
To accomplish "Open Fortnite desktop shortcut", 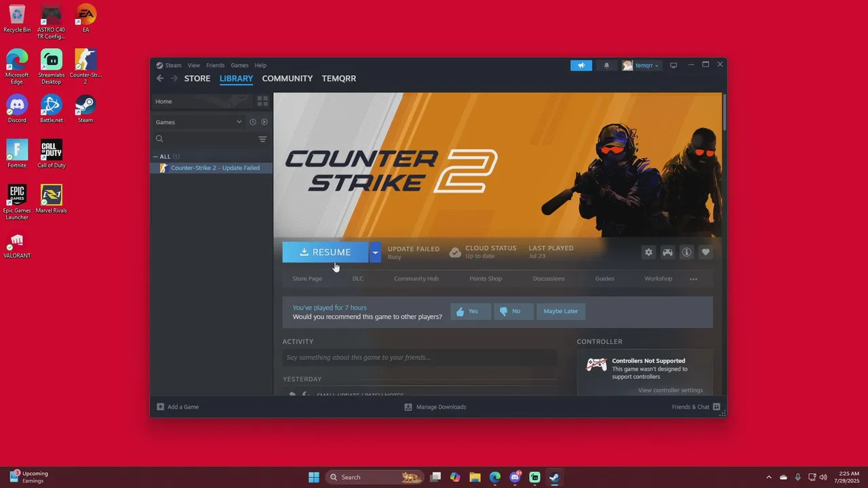I will [17, 154].
